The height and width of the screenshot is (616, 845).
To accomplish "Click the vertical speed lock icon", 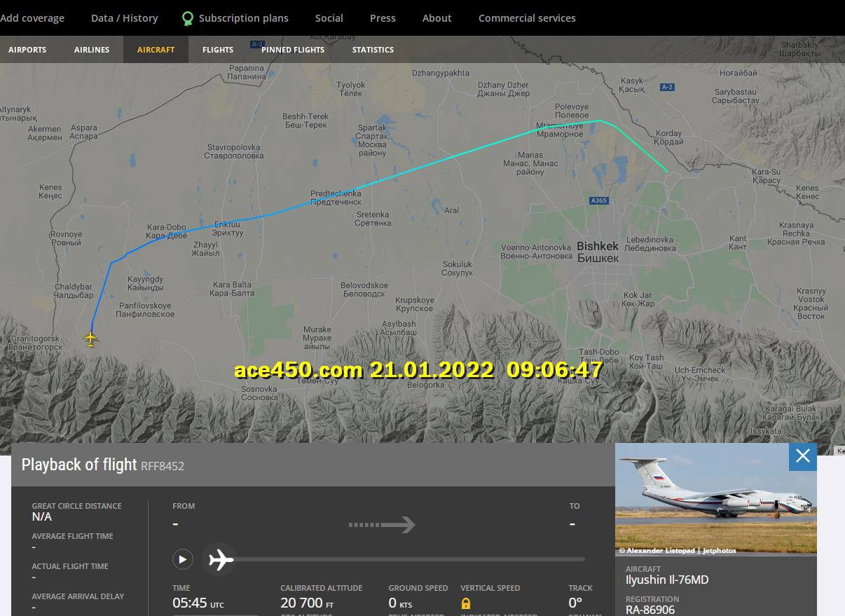I will [x=466, y=603].
